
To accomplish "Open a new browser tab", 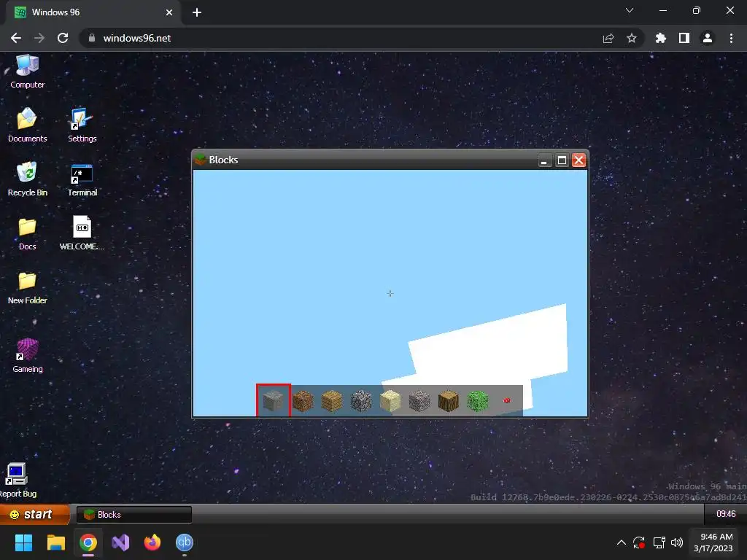I will point(197,12).
